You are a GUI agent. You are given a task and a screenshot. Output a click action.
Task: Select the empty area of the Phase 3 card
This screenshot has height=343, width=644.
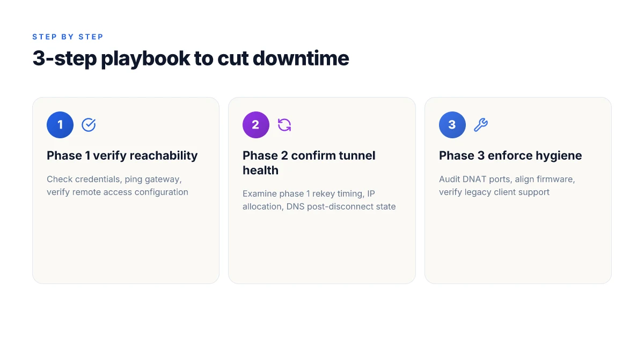[518, 241]
